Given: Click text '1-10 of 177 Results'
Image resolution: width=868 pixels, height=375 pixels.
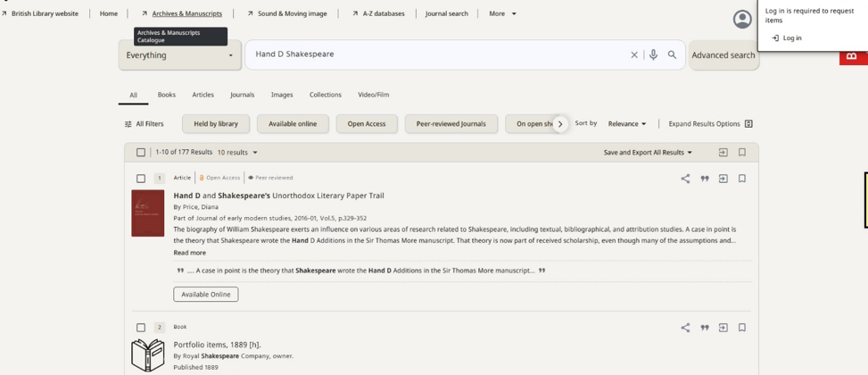Looking at the screenshot, I should pyautogui.click(x=184, y=153).
